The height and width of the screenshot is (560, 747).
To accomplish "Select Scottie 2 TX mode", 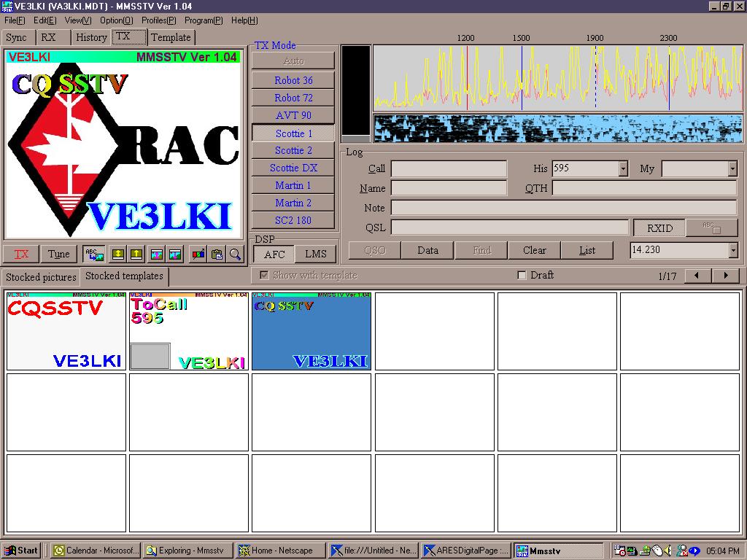I will pos(293,150).
